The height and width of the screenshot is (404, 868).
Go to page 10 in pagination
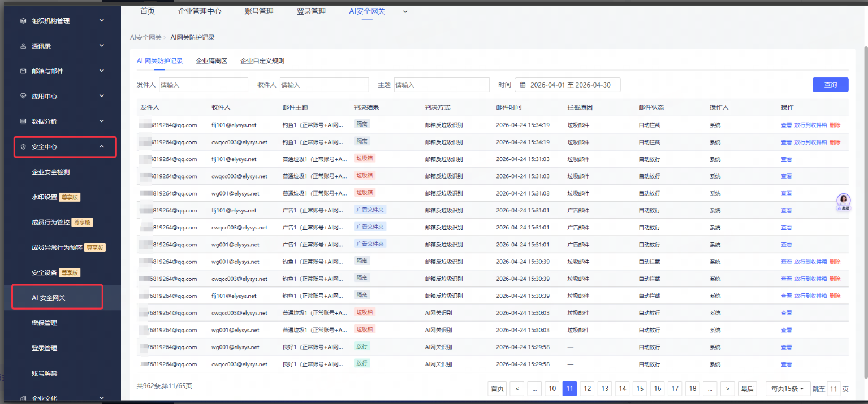pyautogui.click(x=552, y=389)
